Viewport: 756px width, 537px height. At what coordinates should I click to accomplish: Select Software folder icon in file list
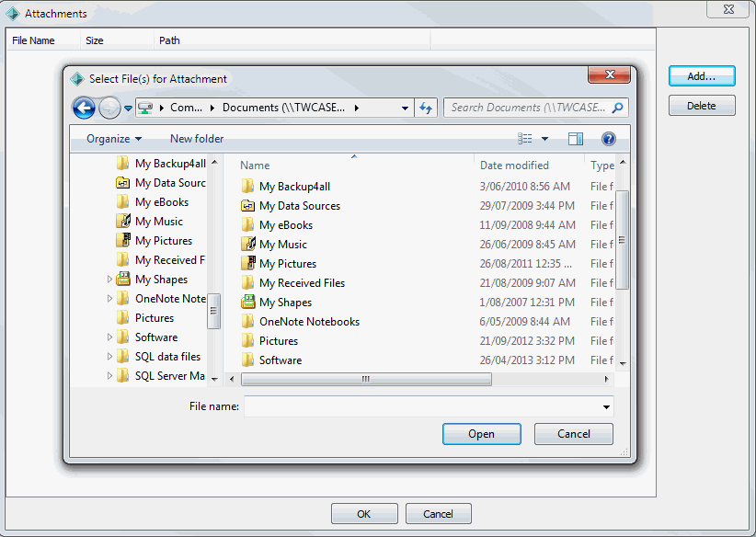247,360
